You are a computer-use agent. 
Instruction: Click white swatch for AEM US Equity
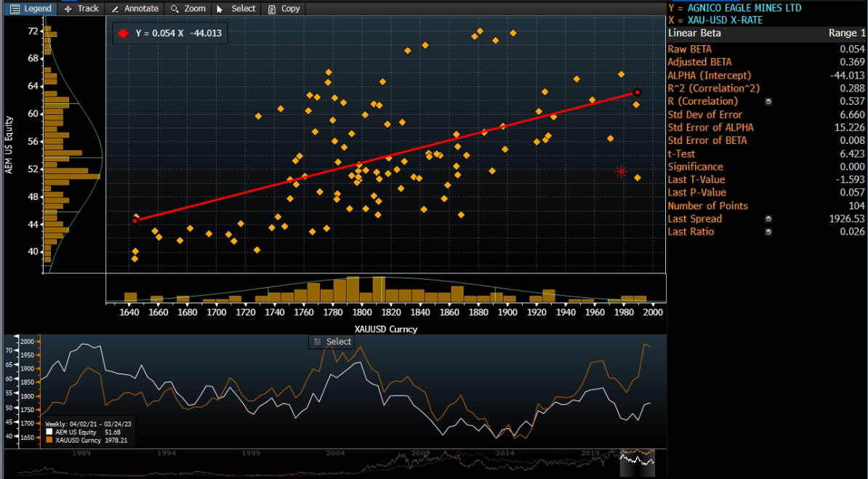(x=49, y=432)
